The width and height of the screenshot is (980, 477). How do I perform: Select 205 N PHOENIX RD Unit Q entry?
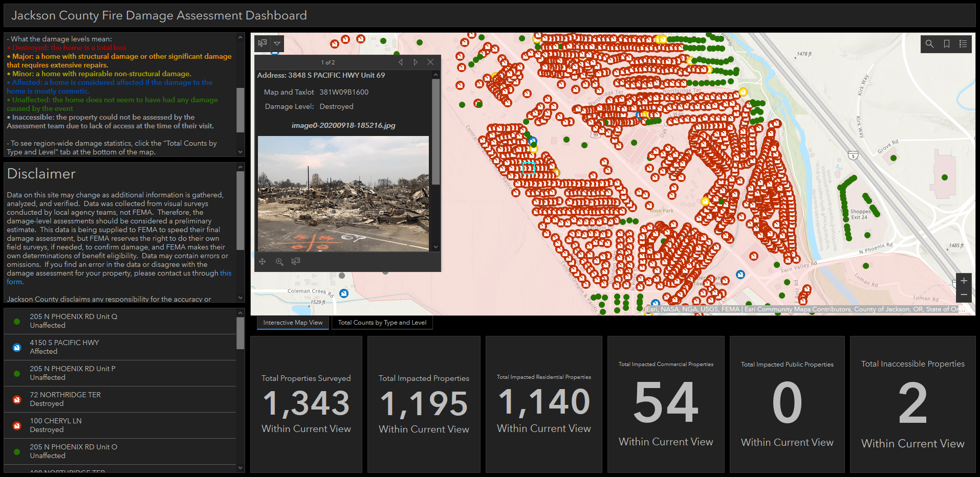(x=120, y=321)
